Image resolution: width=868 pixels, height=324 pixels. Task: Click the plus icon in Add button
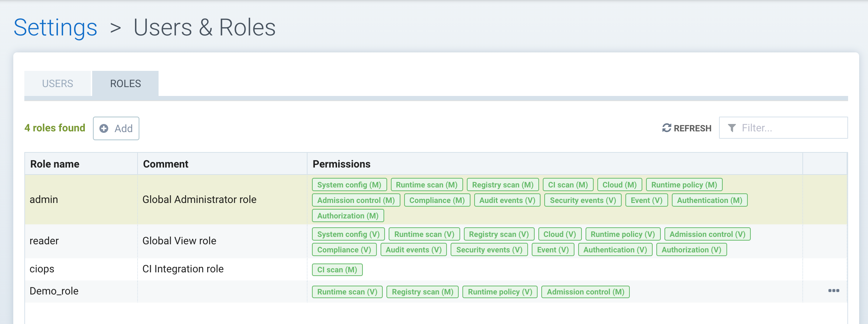[104, 128]
